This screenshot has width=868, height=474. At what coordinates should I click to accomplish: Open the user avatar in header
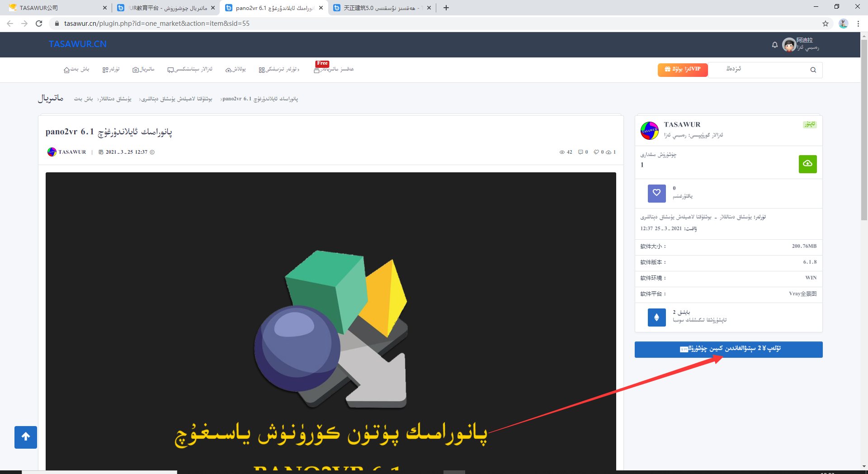(789, 45)
